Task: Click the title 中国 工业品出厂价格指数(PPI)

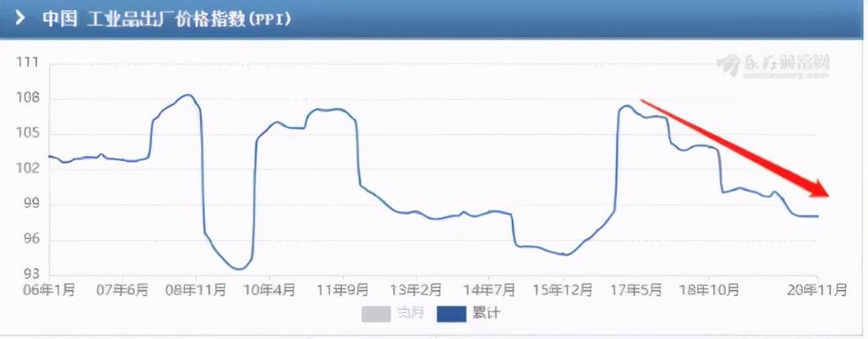Action: coord(167,19)
